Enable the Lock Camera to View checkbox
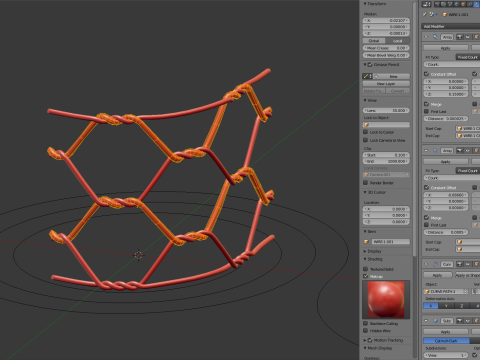The width and height of the screenshot is (480, 360). click(366, 140)
